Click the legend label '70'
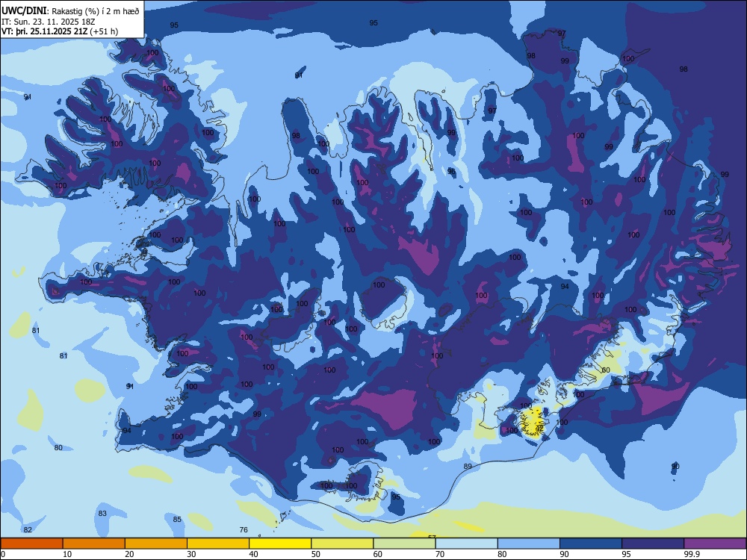This screenshot has width=747, height=560. pyautogui.click(x=440, y=554)
